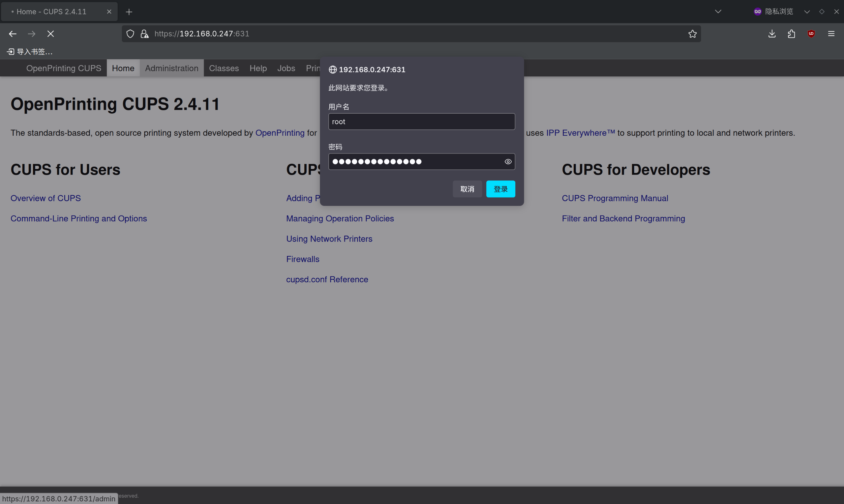Click the globe icon in login dialog
This screenshot has width=844, height=504.
point(332,70)
